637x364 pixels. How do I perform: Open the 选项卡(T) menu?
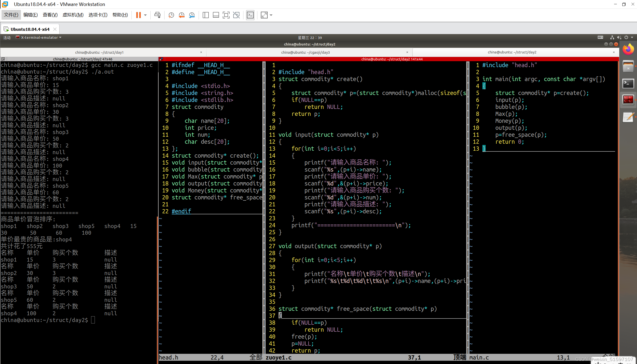[98, 15]
